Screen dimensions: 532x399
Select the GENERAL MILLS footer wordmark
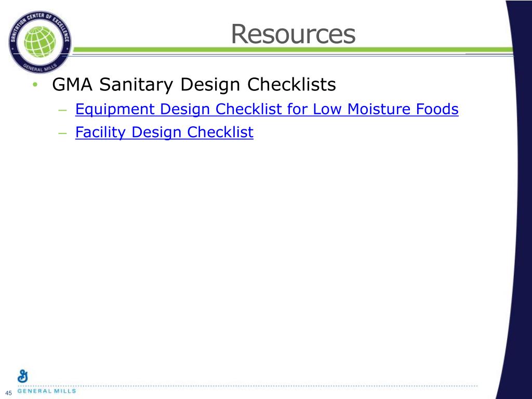(x=47, y=391)
